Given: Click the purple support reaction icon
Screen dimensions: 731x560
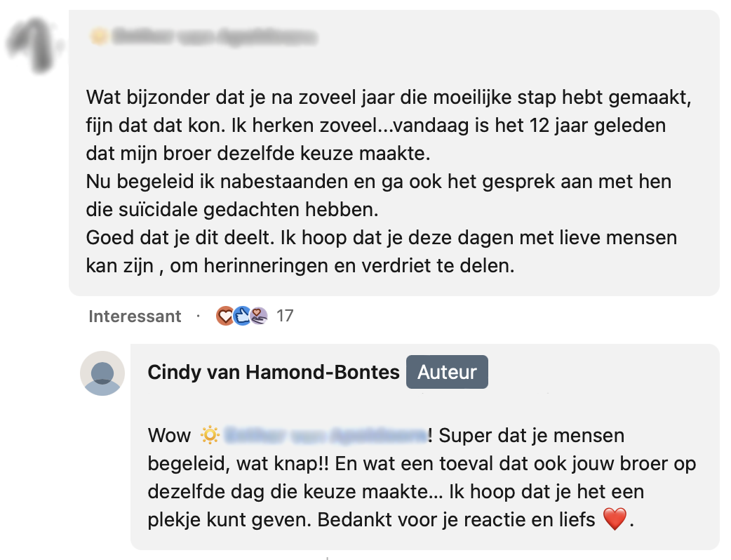Looking at the screenshot, I should tap(258, 316).
